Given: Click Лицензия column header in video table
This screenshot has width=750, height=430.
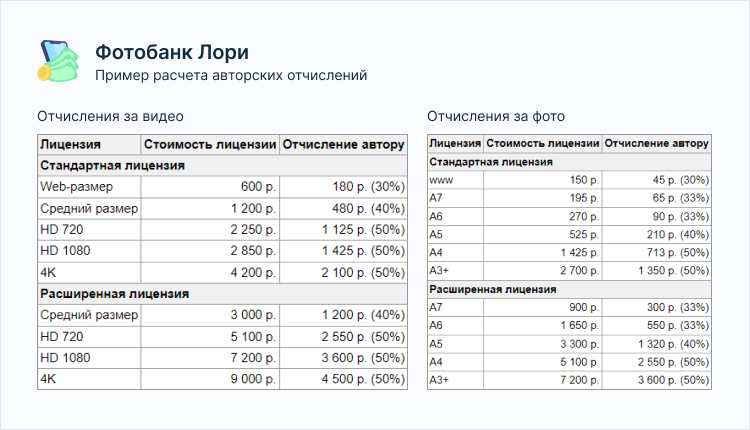Looking at the screenshot, I should (71, 143).
